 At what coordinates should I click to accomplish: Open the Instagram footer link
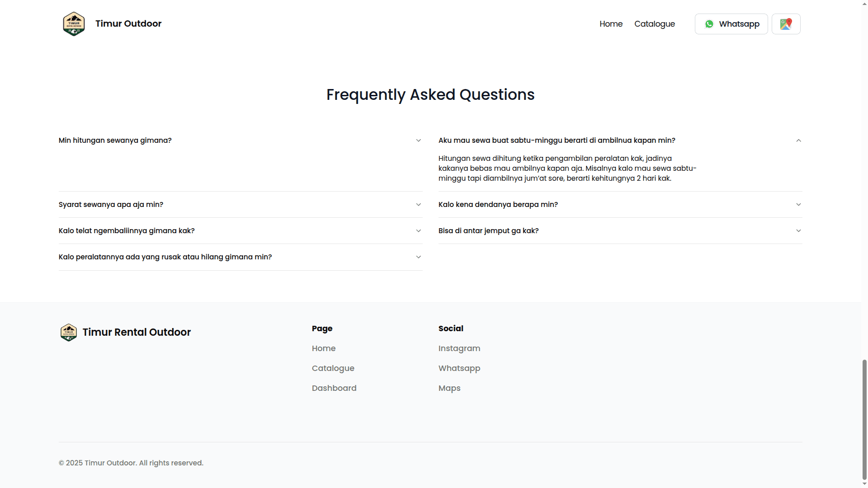pos(459,348)
